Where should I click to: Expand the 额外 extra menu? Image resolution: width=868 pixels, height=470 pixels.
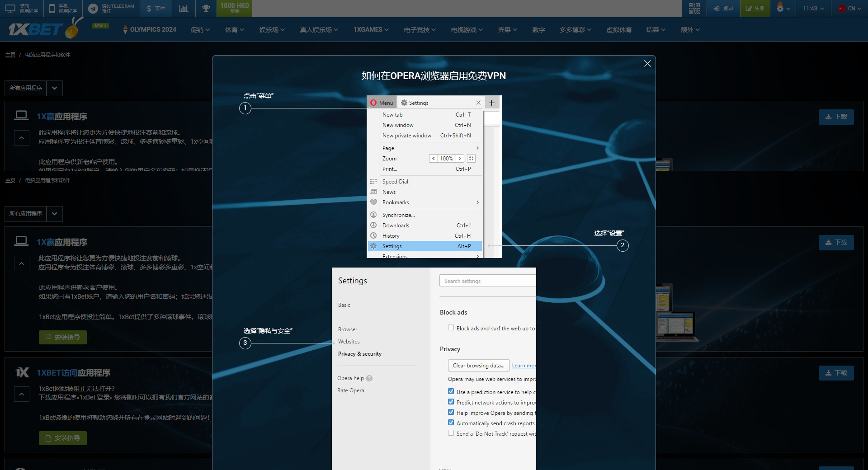point(690,30)
